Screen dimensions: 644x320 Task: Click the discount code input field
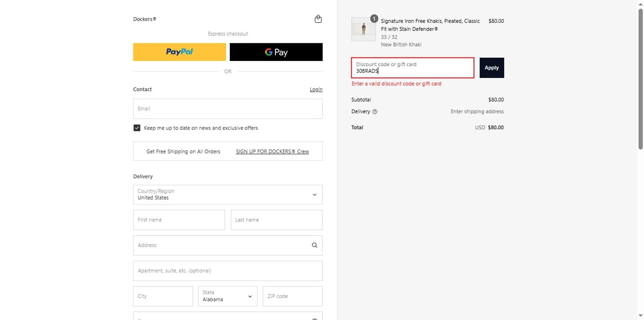pyautogui.click(x=413, y=68)
